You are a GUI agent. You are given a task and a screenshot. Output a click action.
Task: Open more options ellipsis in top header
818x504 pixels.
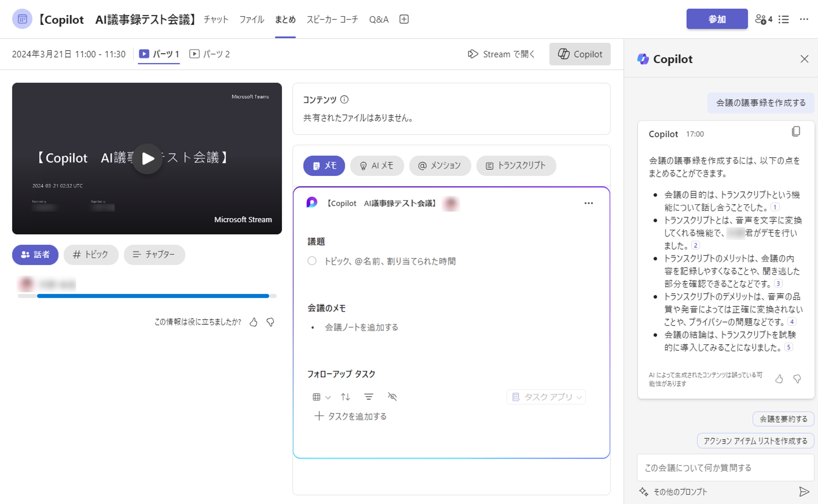point(804,19)
